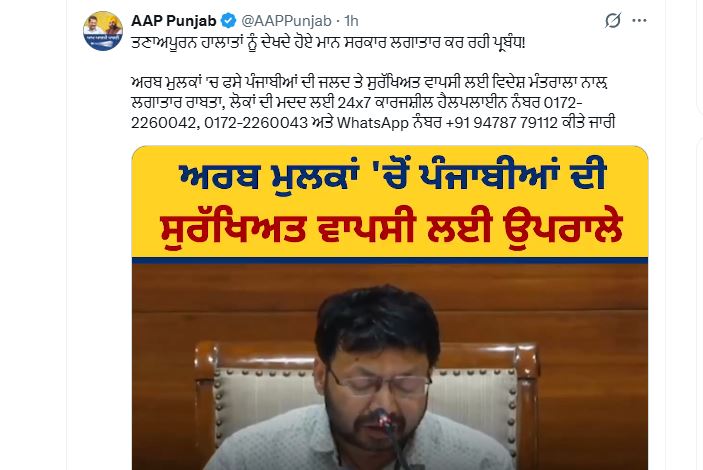The width and height of the screenshot is (703, 470).
Task: Click the word WhatsApp in the tweet
Action: click(373, 122)
